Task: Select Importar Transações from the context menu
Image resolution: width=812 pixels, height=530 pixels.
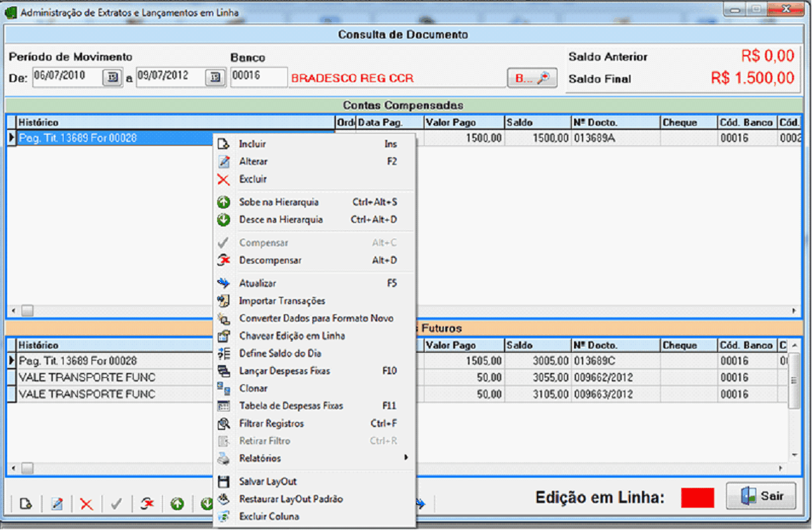Action: (282, 301)
